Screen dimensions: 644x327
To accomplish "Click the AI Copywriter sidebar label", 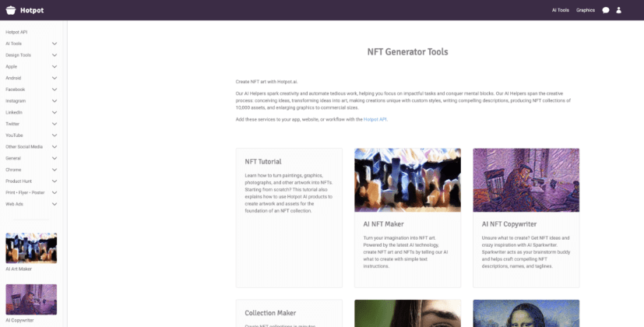I will coord(19,321).
